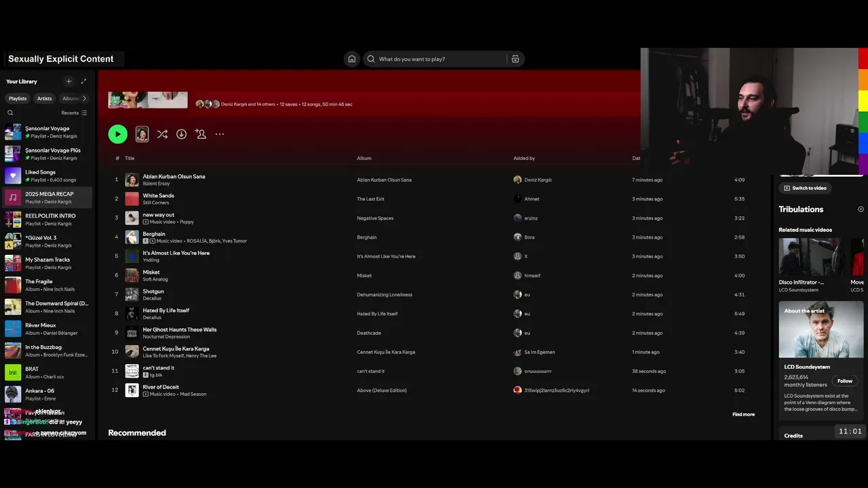Viewport: 868px width, 488px height.
Task: Click River of Deceit album art
Action: [132, 390]
